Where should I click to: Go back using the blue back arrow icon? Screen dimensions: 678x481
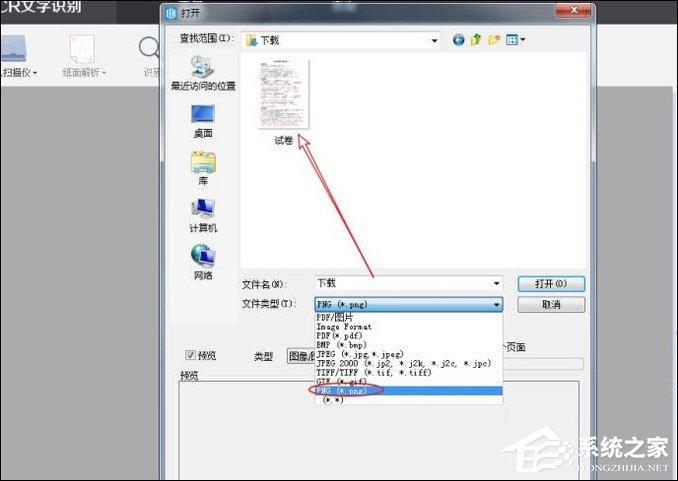coord(458,40)
